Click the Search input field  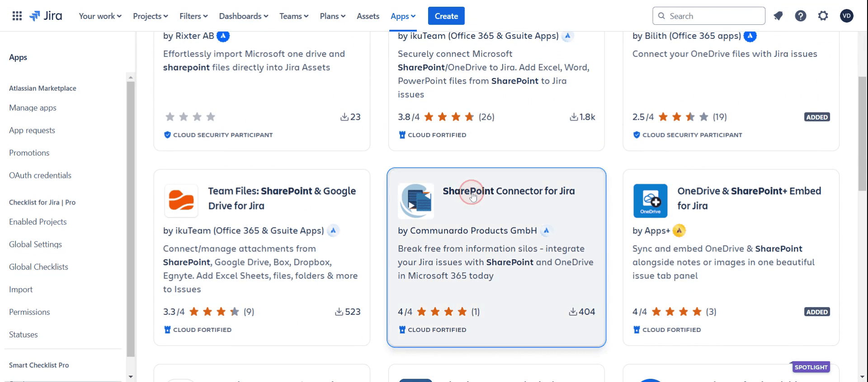pos(709,16)
